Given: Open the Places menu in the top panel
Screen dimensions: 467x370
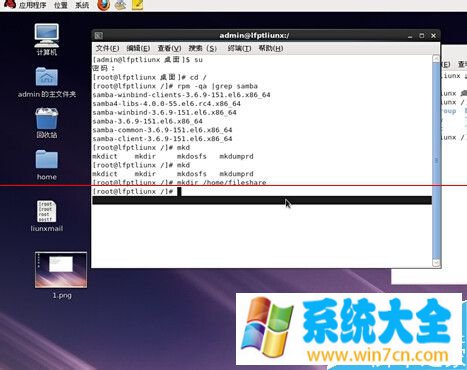Looking at the screenshot, I should coord(61,5).
